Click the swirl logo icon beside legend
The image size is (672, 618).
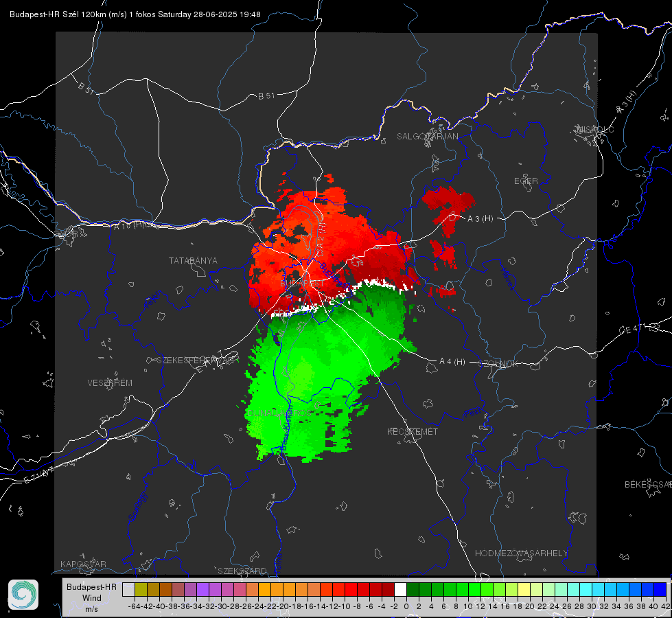pos(23,595)
